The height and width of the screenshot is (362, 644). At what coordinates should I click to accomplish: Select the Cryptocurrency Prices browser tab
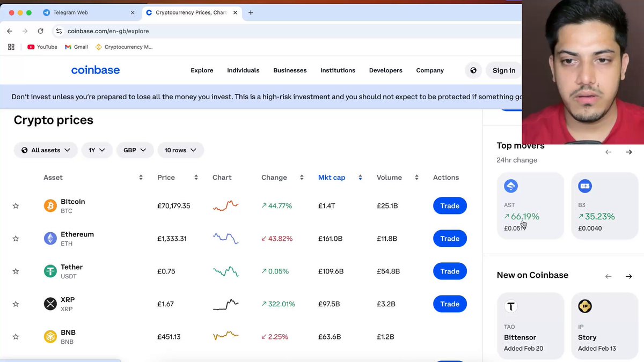(x=192, y=12)
